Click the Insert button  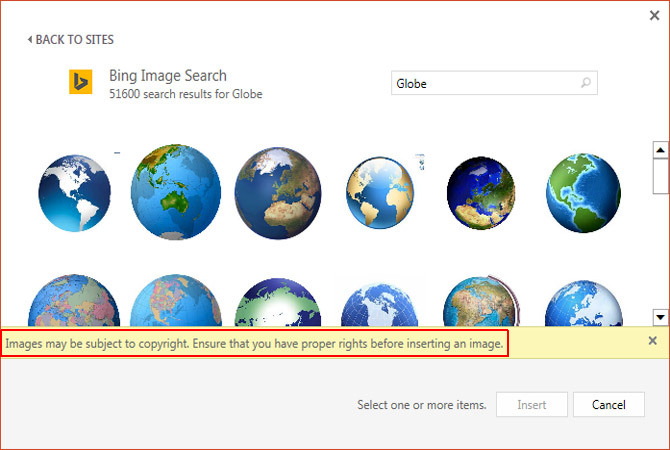[532, 404]
